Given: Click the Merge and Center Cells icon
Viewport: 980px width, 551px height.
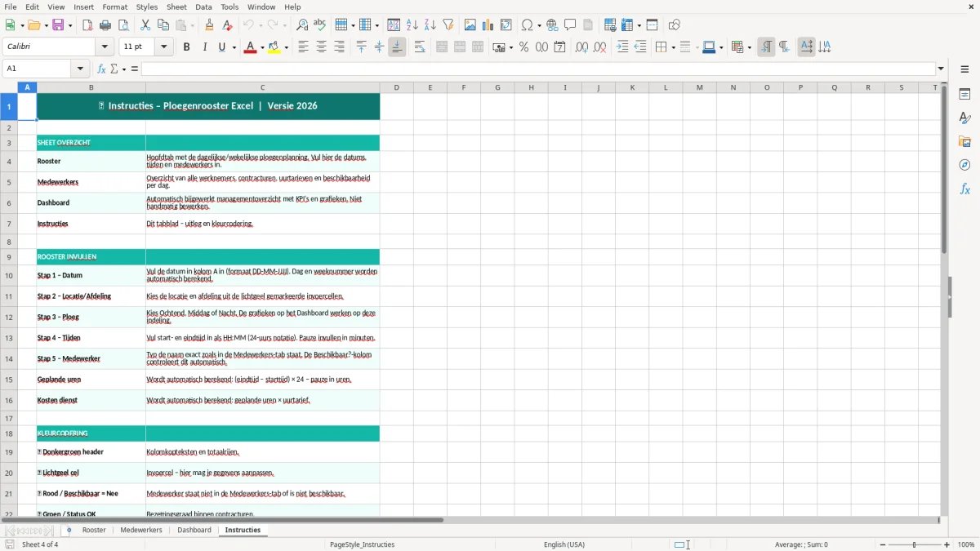Looking at the screenshot, I should click(x=442, y=47).
